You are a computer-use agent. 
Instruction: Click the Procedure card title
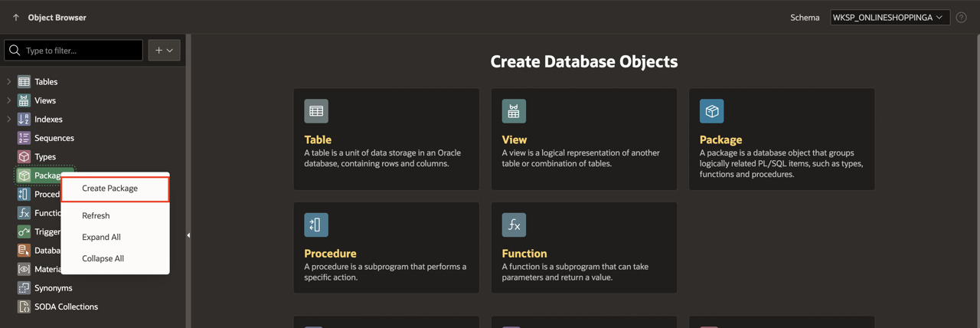point(330,254)
